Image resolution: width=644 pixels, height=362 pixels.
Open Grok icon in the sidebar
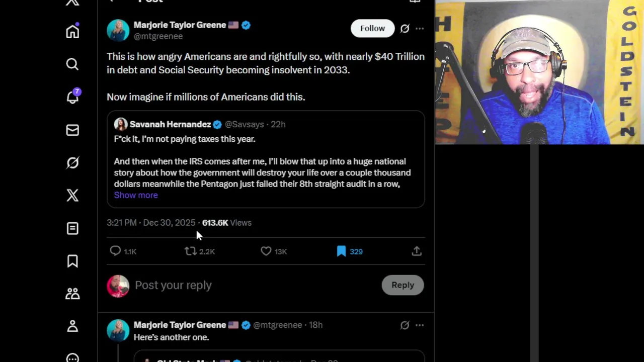point(72,163)
